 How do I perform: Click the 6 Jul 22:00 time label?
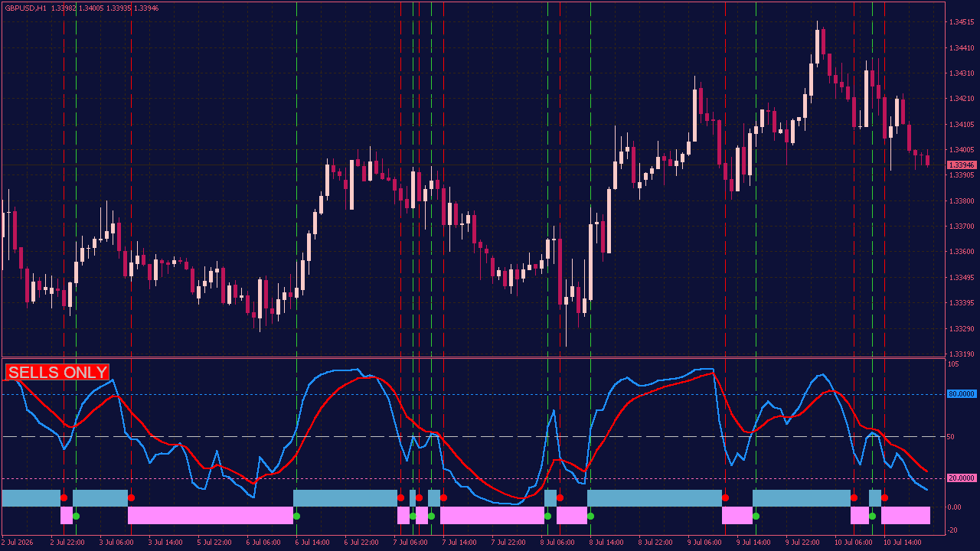click(361, 542)
